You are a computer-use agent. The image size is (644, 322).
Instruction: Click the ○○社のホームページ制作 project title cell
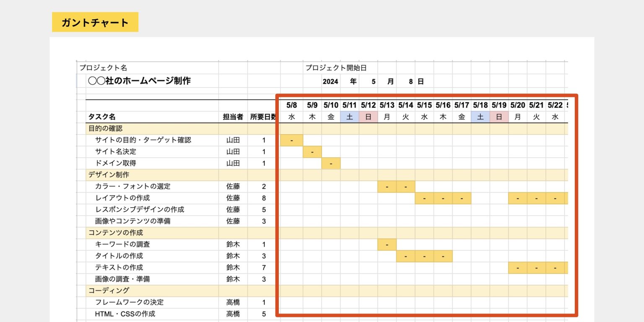tap(139, 81)
